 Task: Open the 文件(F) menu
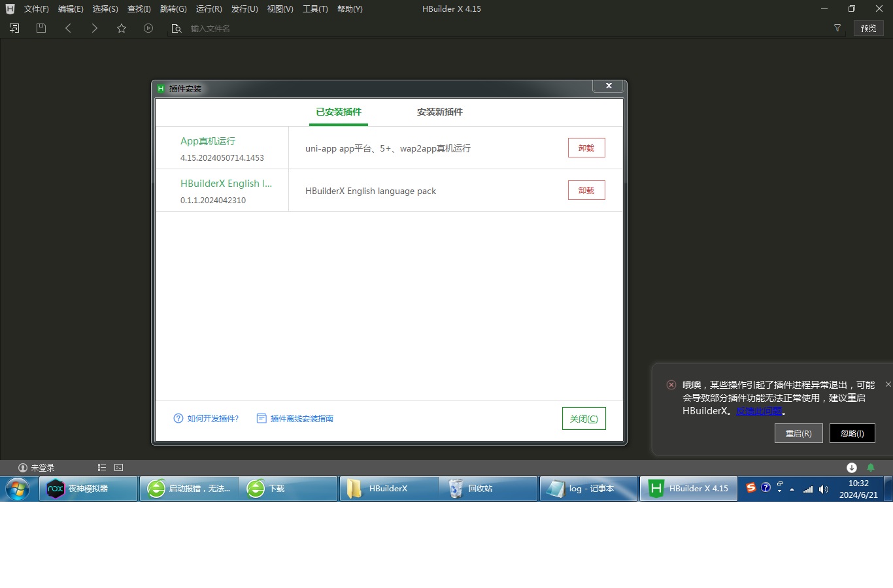point(37,9)
